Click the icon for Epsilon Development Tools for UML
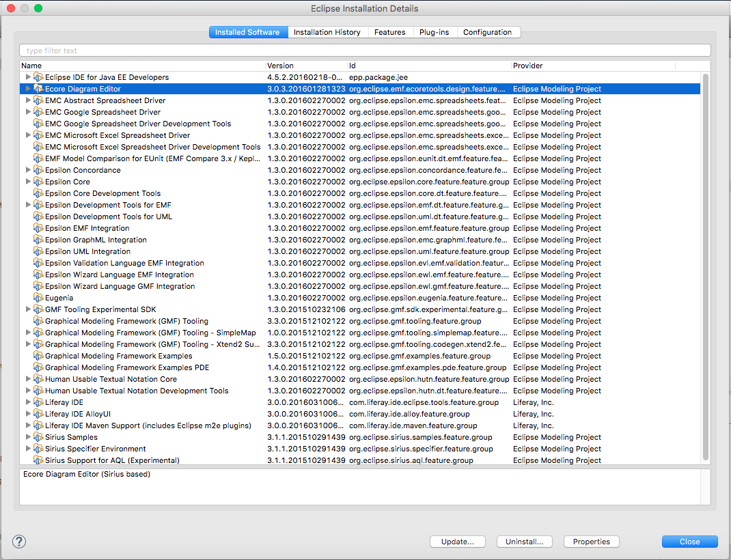 tap(38, 216)
